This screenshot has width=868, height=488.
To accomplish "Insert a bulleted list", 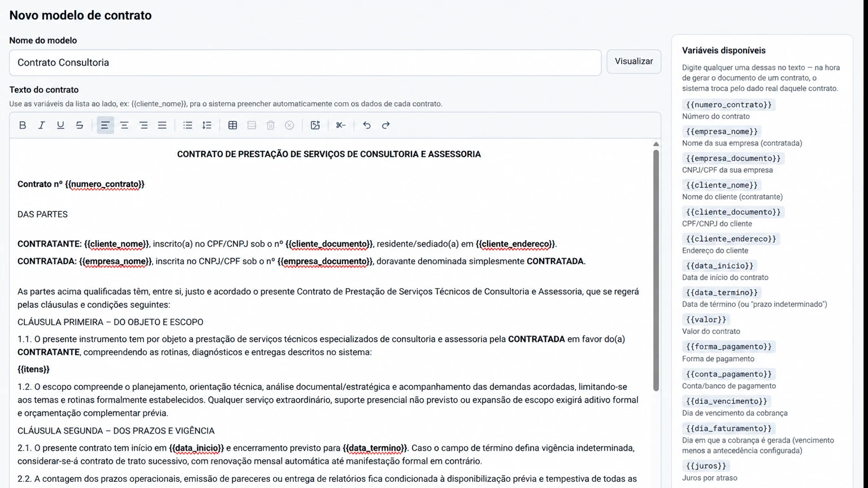I will tap(188, 125).
